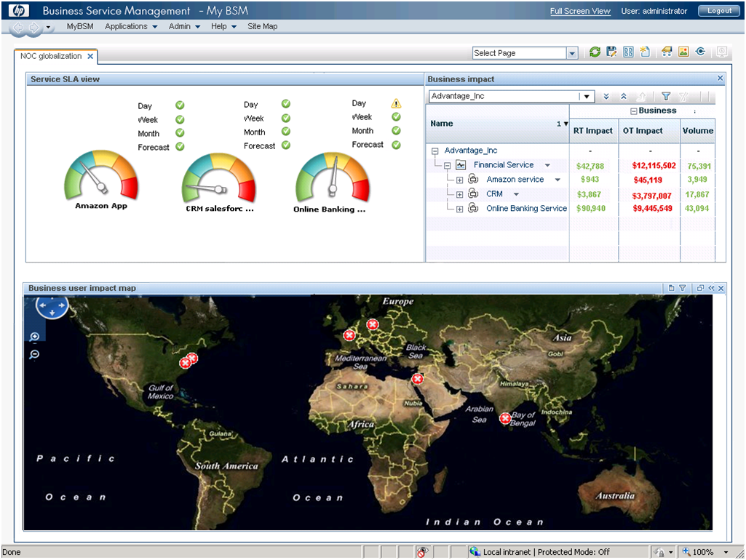Click the blue circular arrow wiring icon
746x560 pixels.
[x=700, y=52]
